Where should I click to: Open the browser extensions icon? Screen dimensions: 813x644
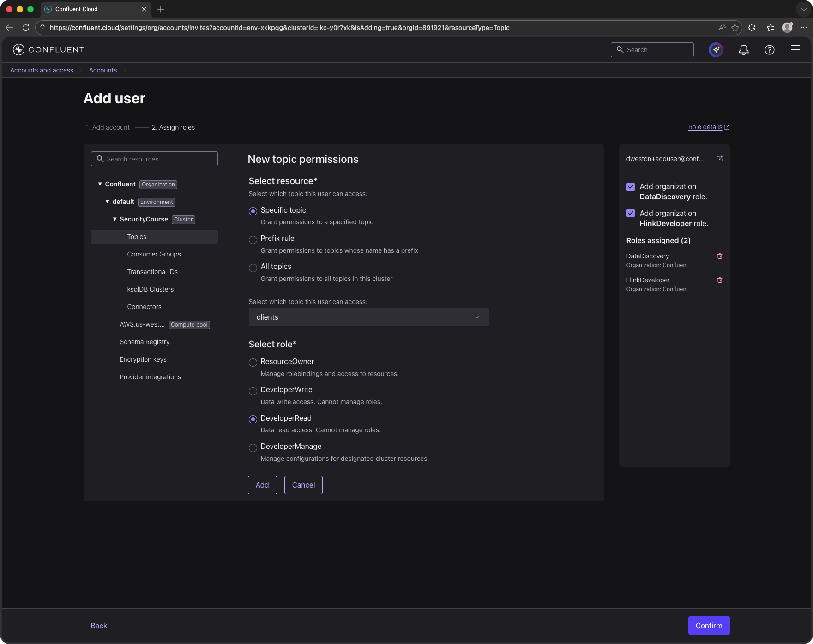click(x=752, y=28)
